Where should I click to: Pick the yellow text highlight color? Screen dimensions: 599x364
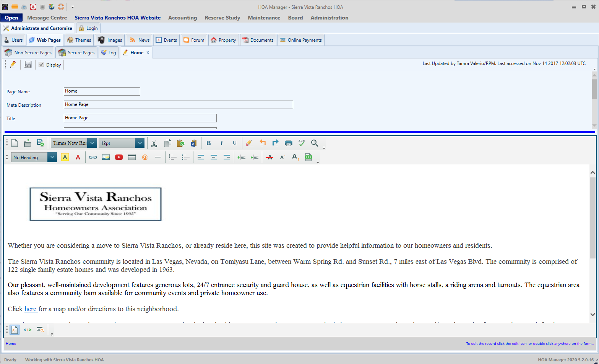click(x=65, y=157)
